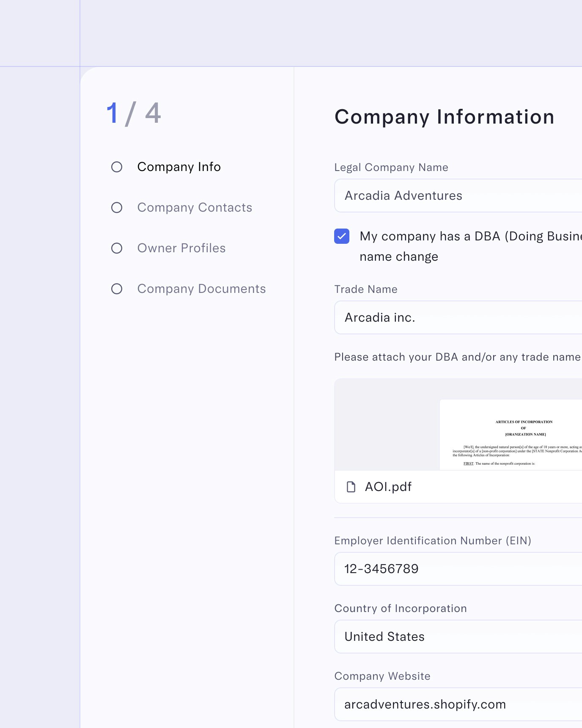
Task: Go to the Company Info step
Action: coord(179,167)
